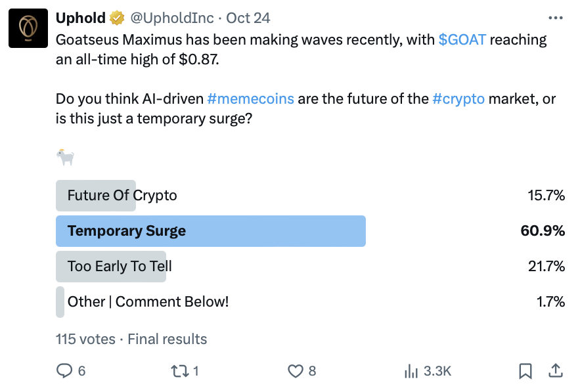Bookmark this tweet
Image resolution: width=580 pixels, height=392 pixels.
pos(525,371)
